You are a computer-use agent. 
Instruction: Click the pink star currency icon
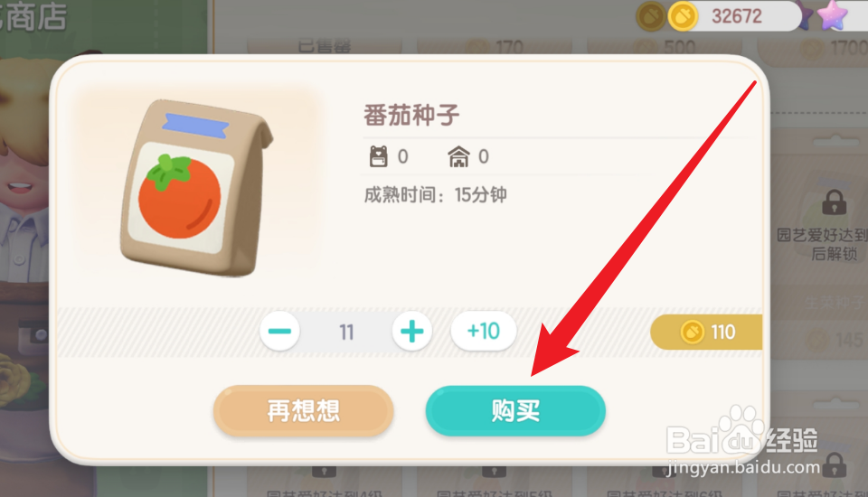tap(832, 15)
